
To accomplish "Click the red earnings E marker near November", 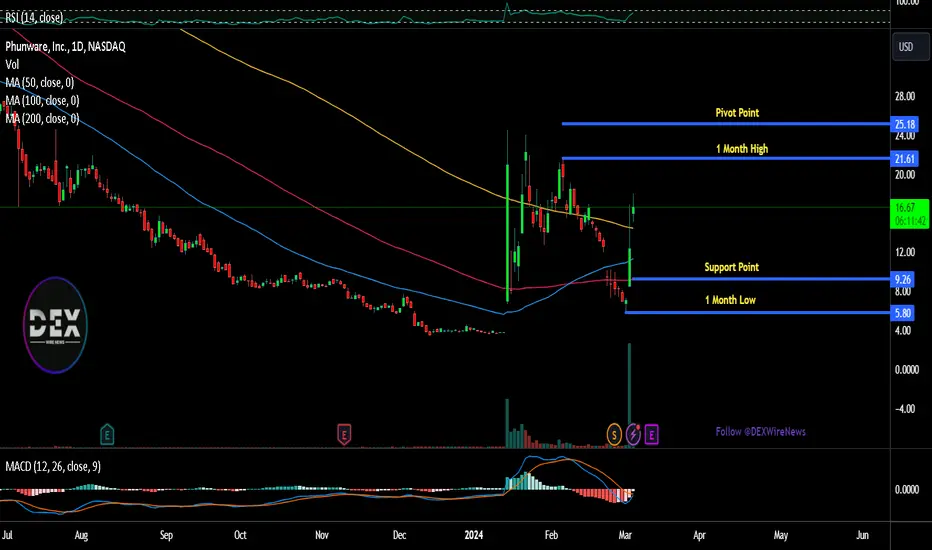I will 344,435.
